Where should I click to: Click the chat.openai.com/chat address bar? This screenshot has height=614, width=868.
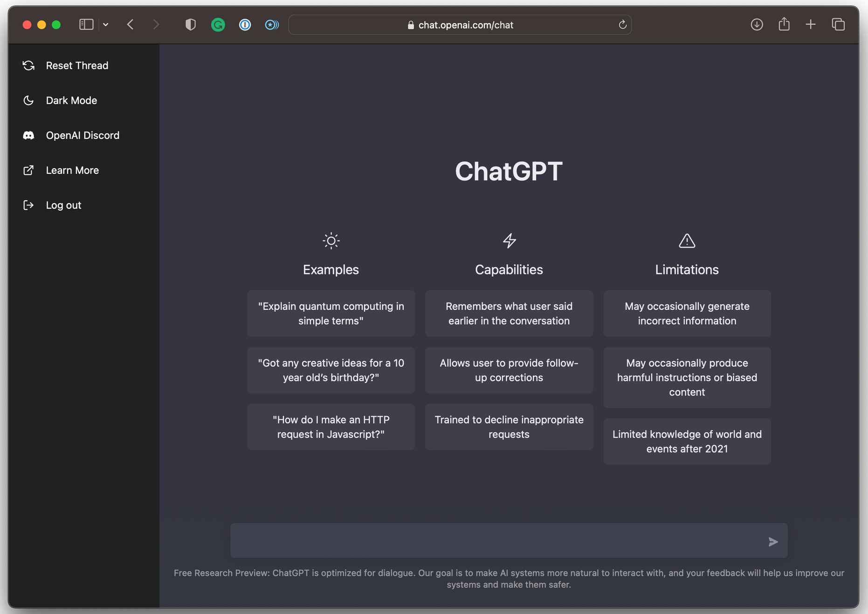click(460, 25)
